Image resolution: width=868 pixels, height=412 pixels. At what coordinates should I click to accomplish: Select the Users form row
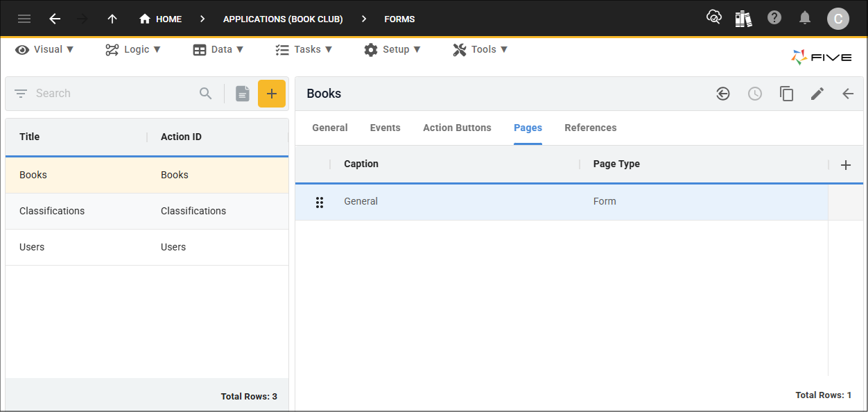147,247
